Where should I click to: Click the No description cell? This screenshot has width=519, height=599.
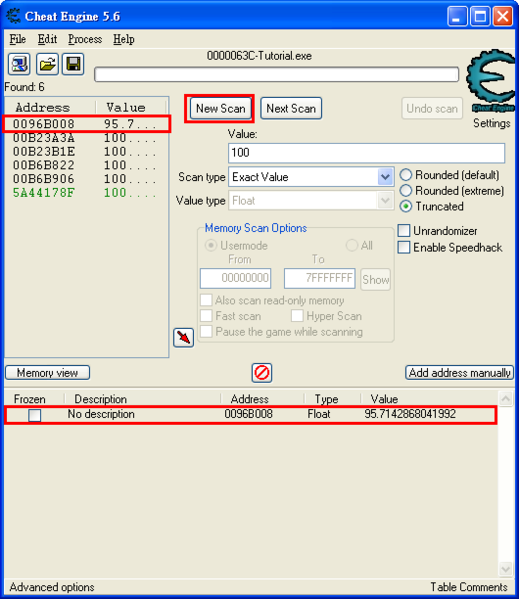pos(101,414)
